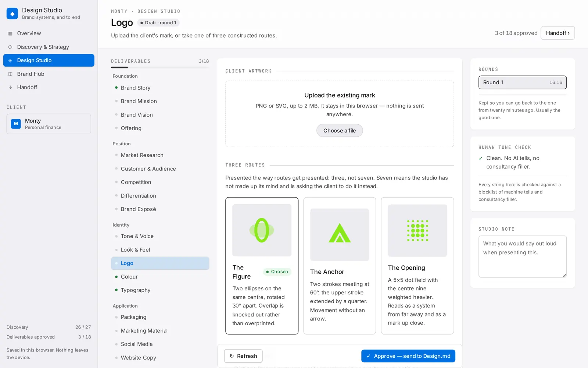Screen dimensions: 588x368
Task: Open the Brand Vision deliverable
Action: coord(160,115)
